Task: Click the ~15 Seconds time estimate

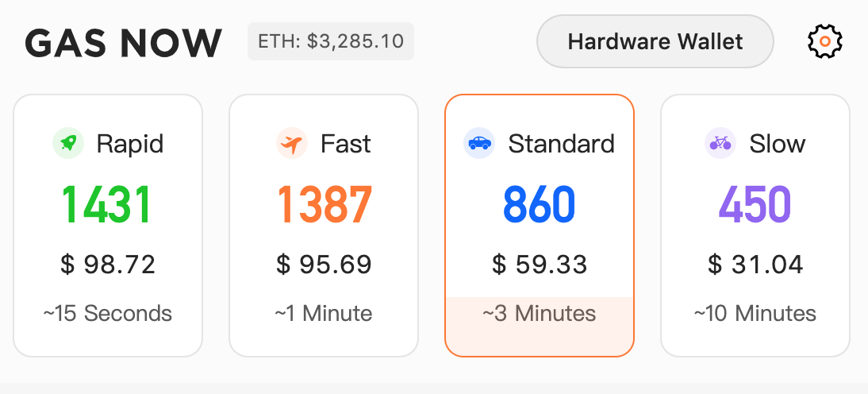Action: pos(108,314)
